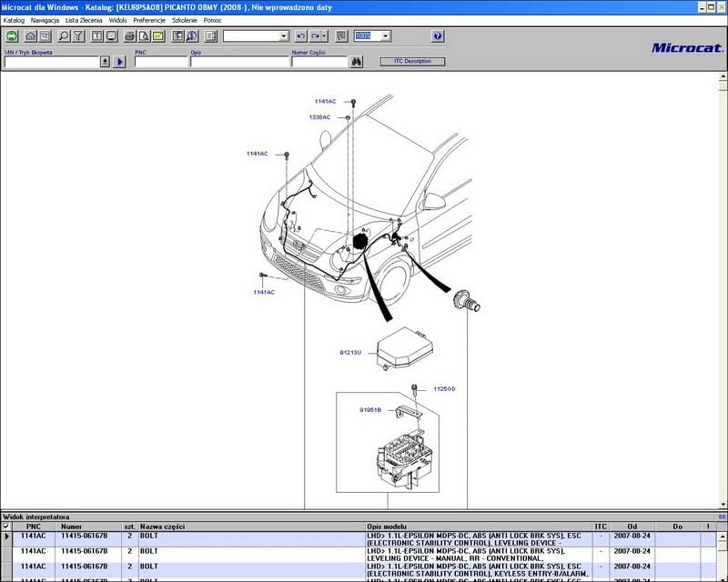This screenshot has height=582, width=728.
Task: Click the ITC column header
Action: click(x=601, y=527)
